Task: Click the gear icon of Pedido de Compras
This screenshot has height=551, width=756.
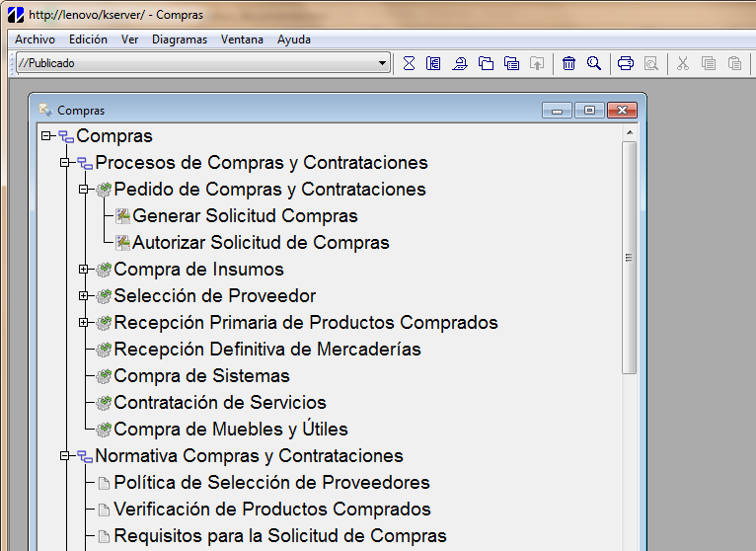Action: point(104,190)
